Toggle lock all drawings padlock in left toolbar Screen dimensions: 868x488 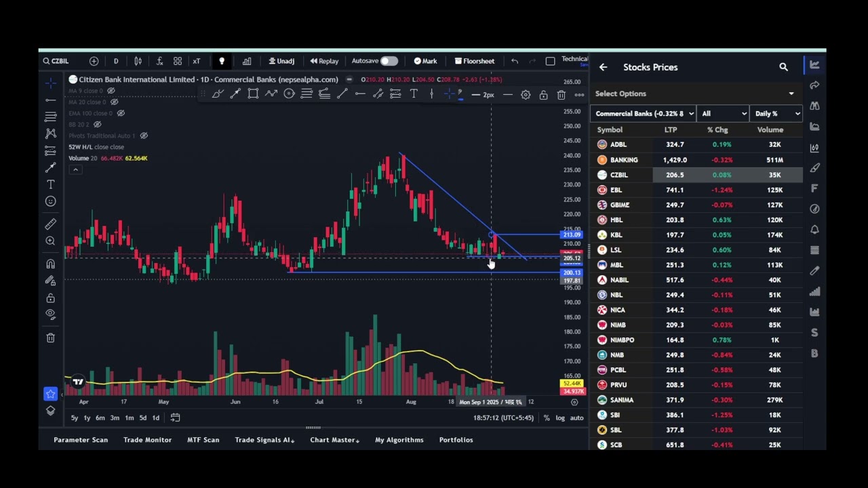tap(51, 298)
